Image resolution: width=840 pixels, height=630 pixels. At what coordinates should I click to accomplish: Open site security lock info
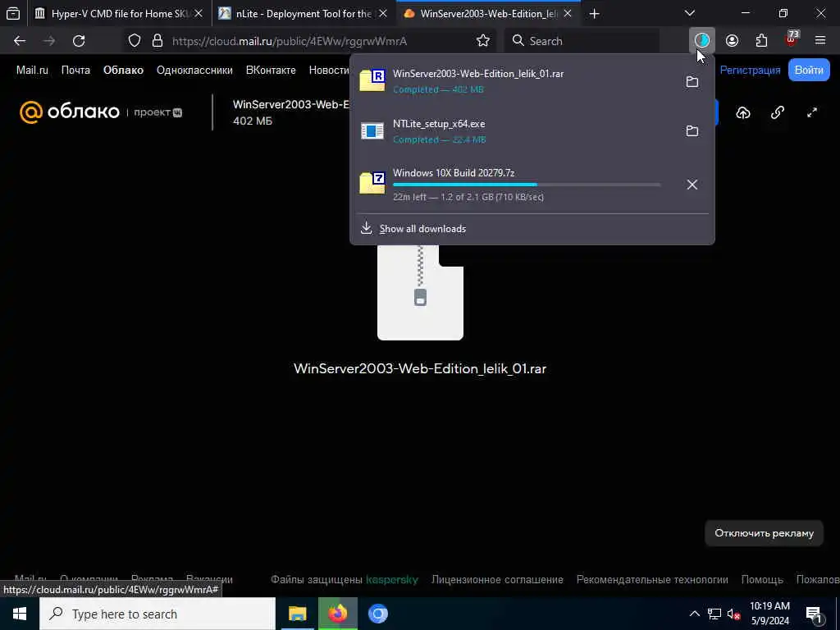tap(157, 41)
